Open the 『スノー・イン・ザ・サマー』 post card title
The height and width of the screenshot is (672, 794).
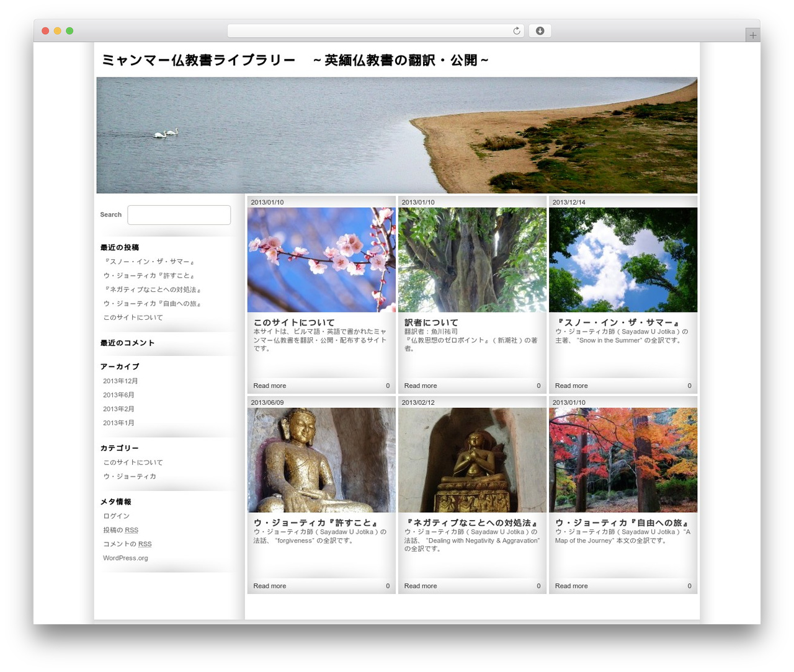618,322
